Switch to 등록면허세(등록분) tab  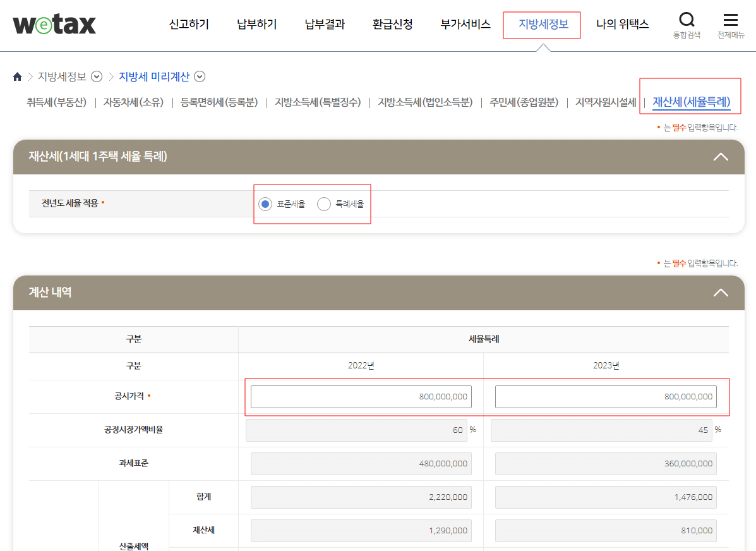219,102
